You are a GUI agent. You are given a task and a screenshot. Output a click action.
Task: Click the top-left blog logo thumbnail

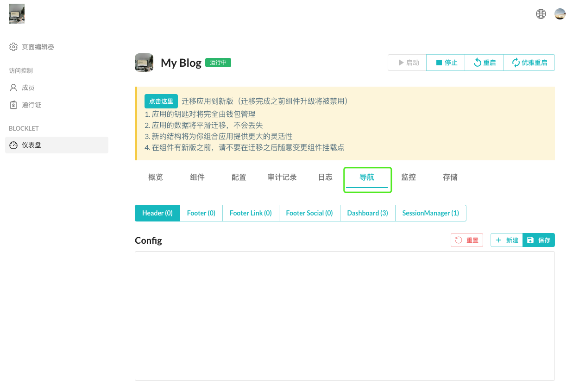[x=17, y=14]
